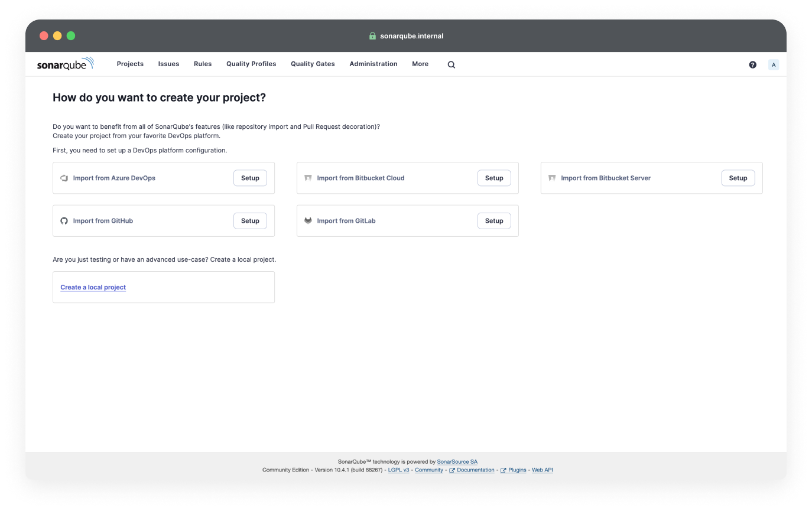The width and height of the screenshot is (812, 511).
Task: Navigate to the Issues page
Action: pyautogui.click(x=168, y=64)
